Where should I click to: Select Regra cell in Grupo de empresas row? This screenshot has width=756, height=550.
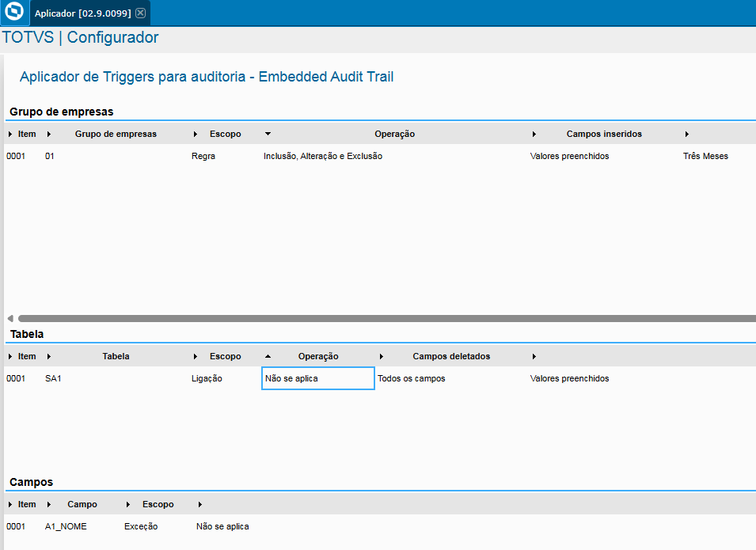coord(203,156)
